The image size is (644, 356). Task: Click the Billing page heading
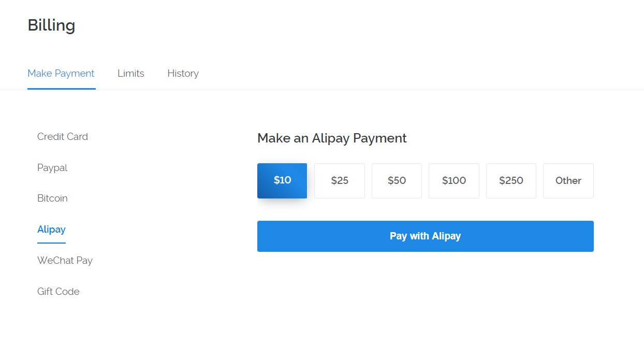coord(51,25)
